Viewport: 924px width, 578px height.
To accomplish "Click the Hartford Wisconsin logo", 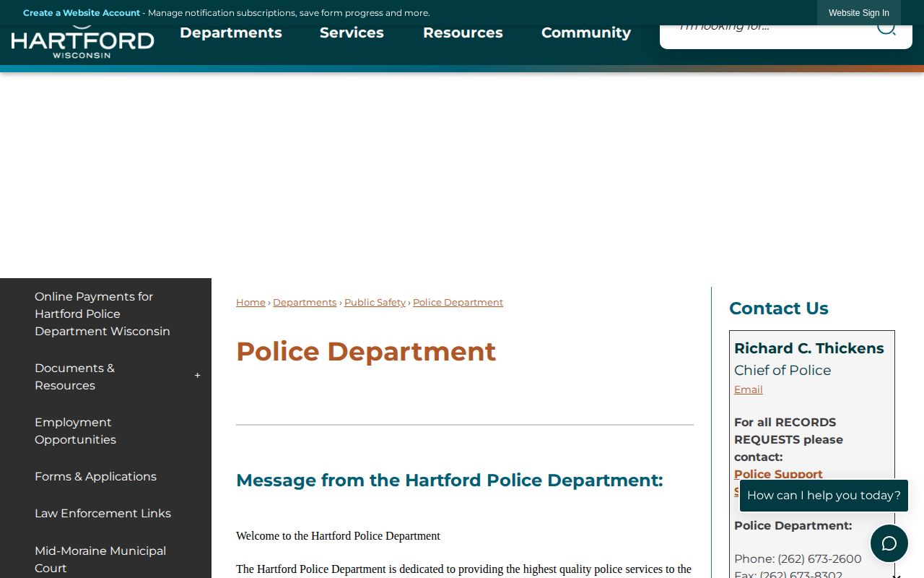I will (x=83, y=43).
